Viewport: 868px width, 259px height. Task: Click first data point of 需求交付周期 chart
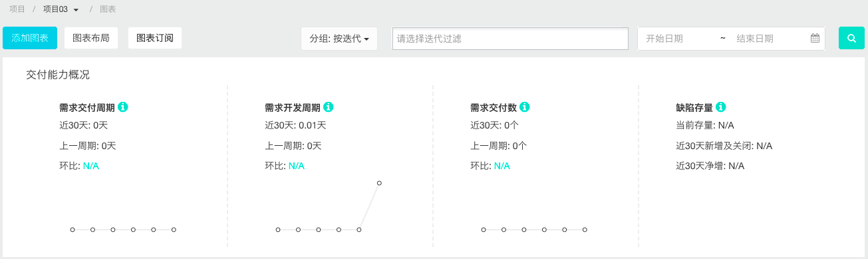pyautogui.click(x=72, y=229)
